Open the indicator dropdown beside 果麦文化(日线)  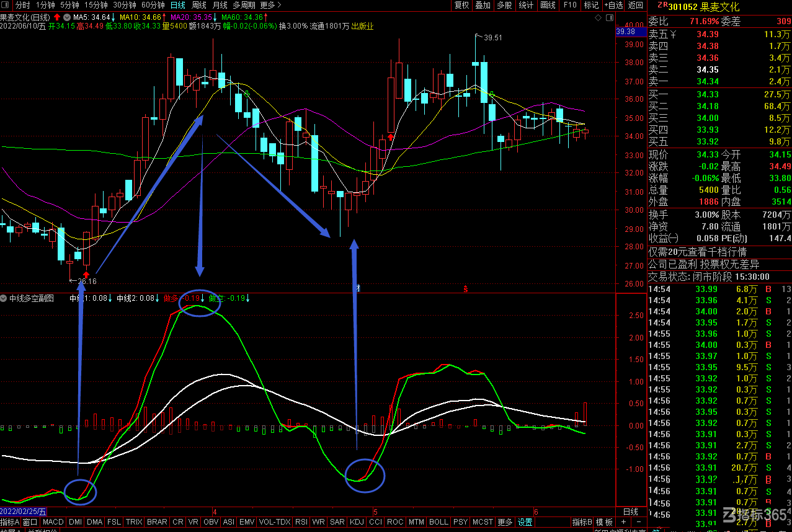66,17
